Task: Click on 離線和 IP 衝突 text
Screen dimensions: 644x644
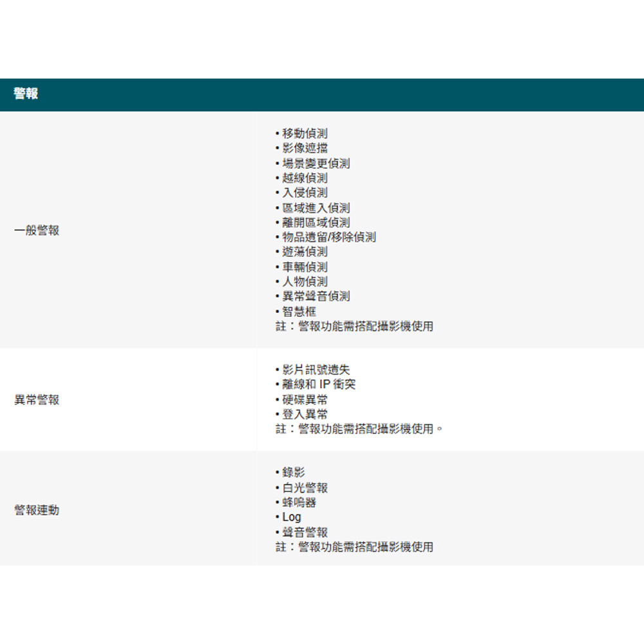Action: pos(318,384)
